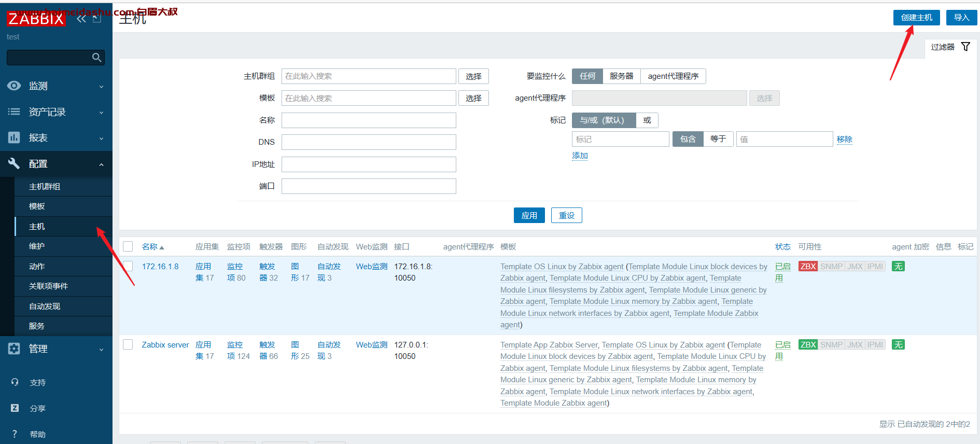Sort hosts by 名称 column
The image size is (980, 444).
152,247
